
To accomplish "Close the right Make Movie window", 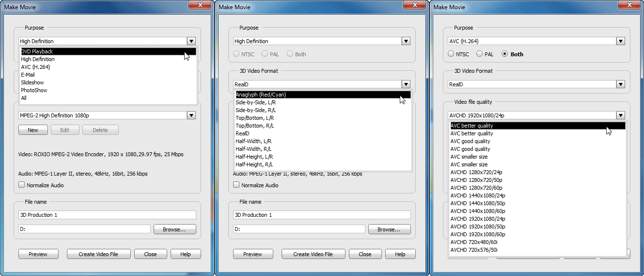I will point(628,5).
